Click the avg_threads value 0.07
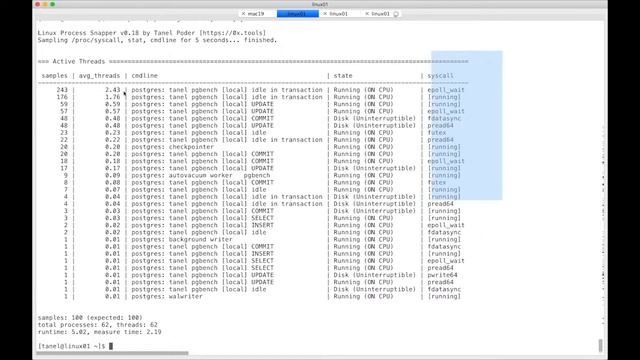The image size is (640, 360). click(x=113, y=190)
